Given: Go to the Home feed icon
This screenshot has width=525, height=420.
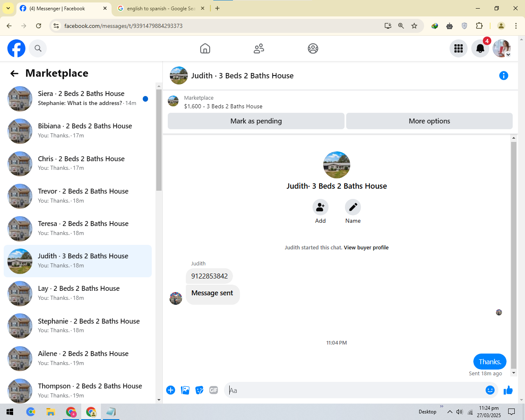Looking at the screenshot, I should coord(205,48).
